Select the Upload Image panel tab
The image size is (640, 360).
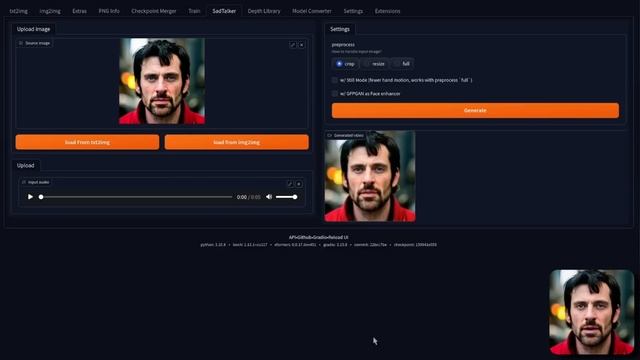tap(33, 29)
